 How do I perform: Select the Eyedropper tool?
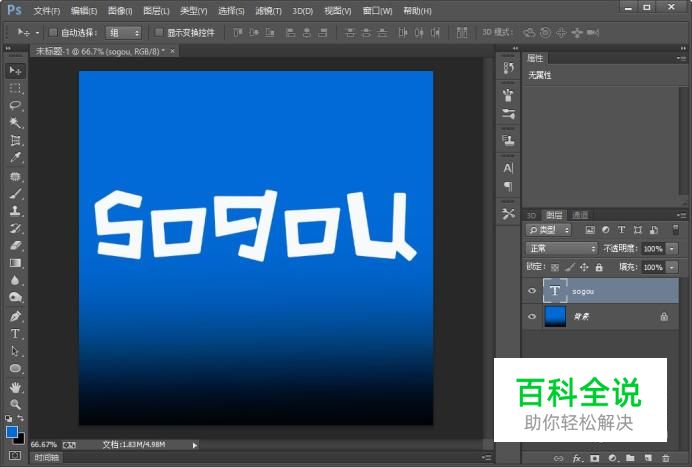[x=15, y=158]
